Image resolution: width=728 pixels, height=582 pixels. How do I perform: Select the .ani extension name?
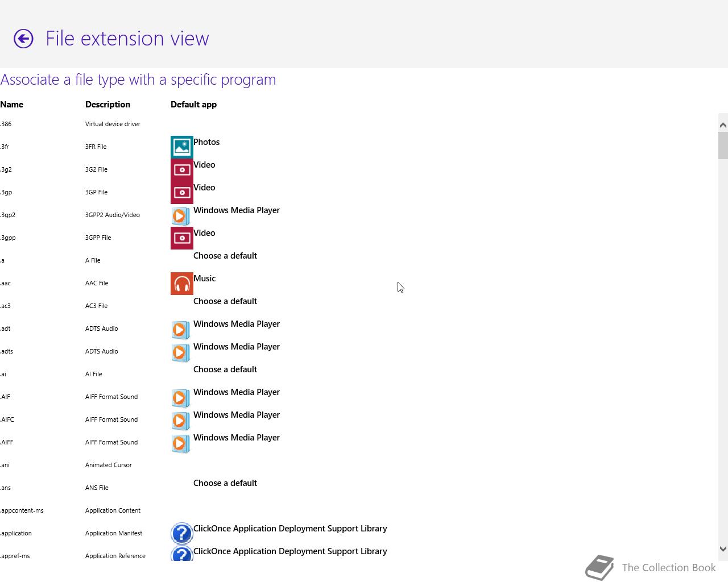coord(5,465)
